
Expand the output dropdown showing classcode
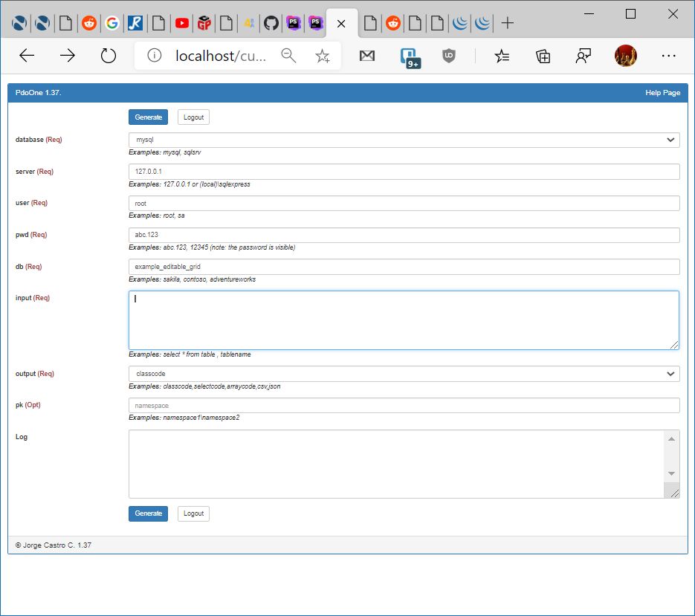(x=404, y=374)
